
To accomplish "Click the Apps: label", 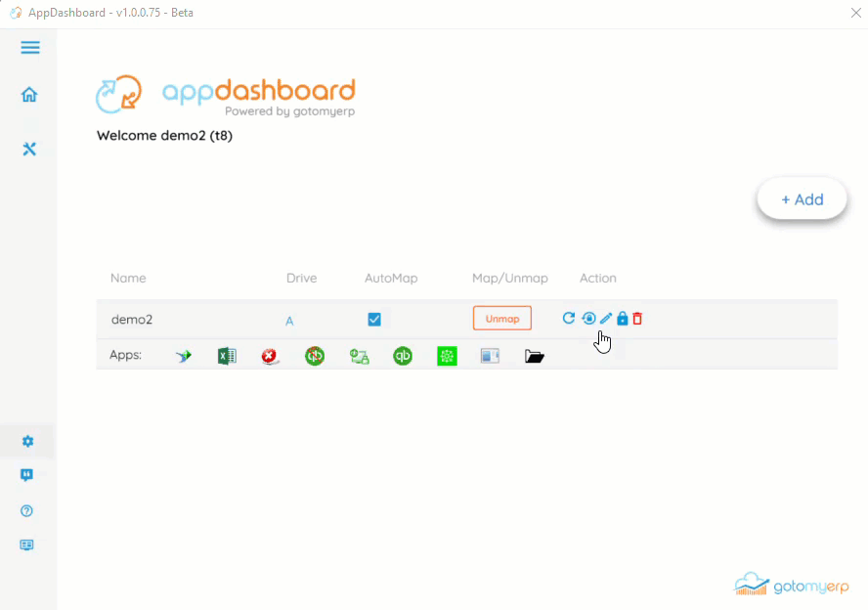I will coord(126,355).
